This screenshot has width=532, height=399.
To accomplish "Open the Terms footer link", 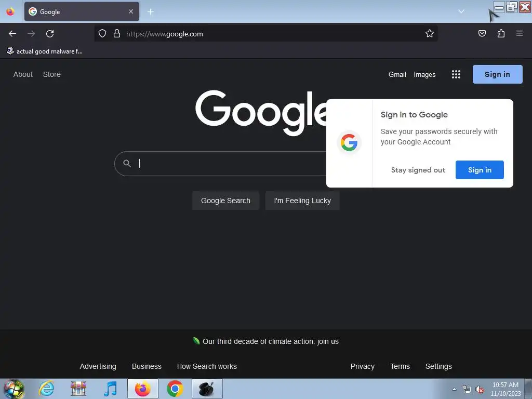I will [x=400, y=366].
